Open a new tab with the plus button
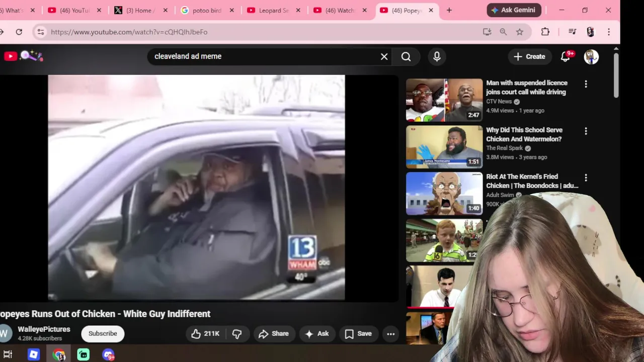This screenshot has height=362, width=644. [449, 10]
